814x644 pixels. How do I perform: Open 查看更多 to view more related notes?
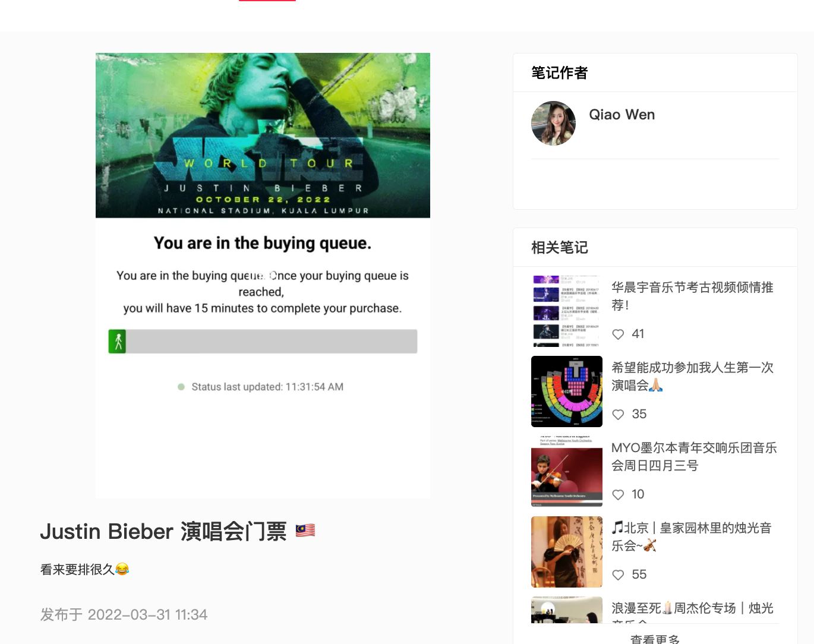pyautogui.click(x=655, y=638)
